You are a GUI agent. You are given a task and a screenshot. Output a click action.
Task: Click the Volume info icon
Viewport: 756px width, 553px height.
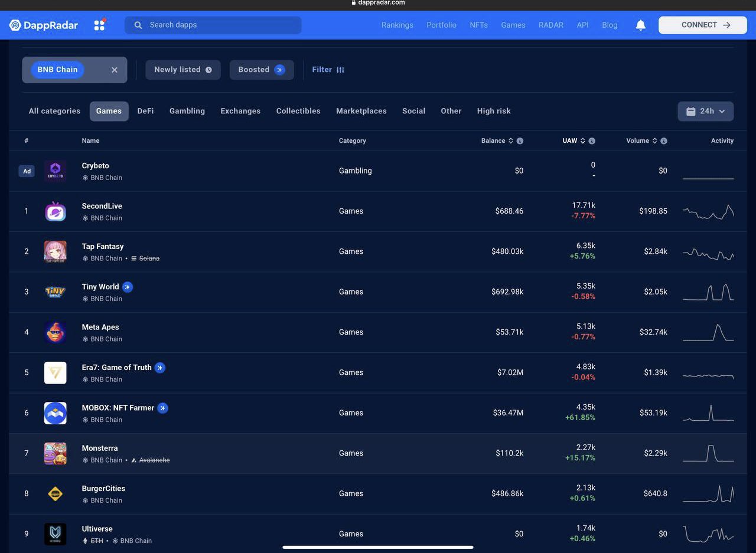pos(664,141)
